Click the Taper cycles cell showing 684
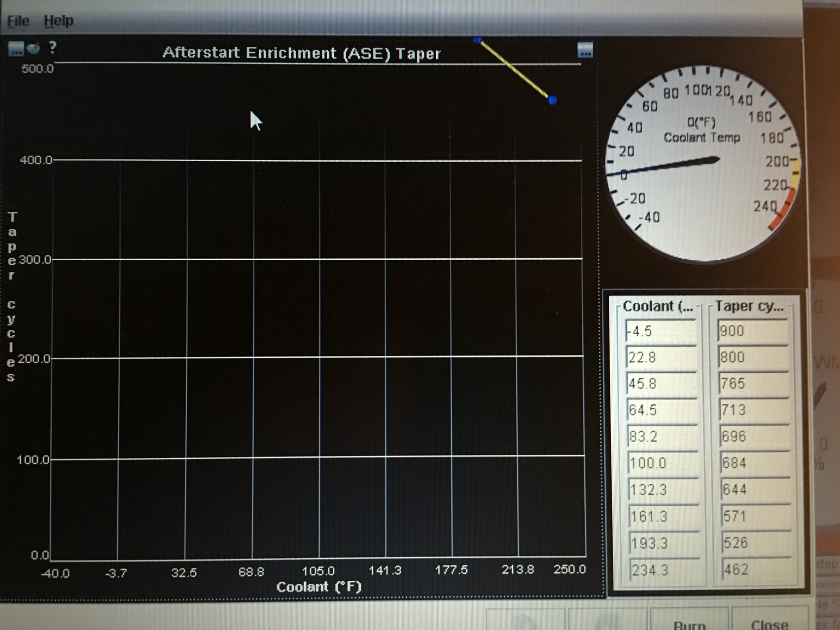This screenshot has width=840, height=630. (x=755, y=463)
